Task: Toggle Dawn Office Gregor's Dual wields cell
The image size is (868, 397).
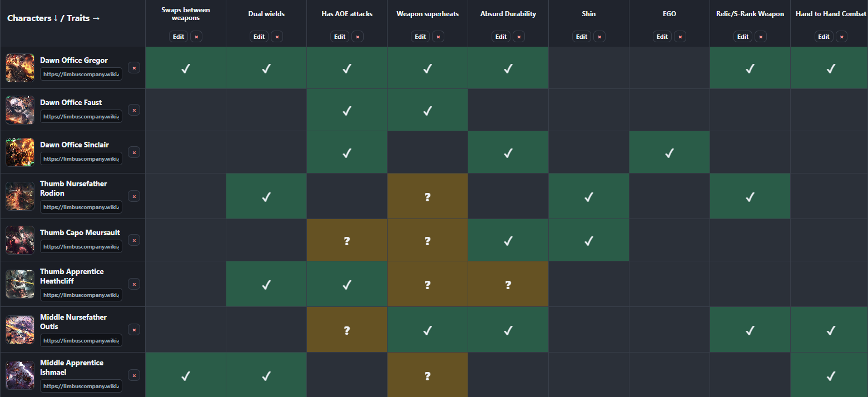Action: click(266, 68)
